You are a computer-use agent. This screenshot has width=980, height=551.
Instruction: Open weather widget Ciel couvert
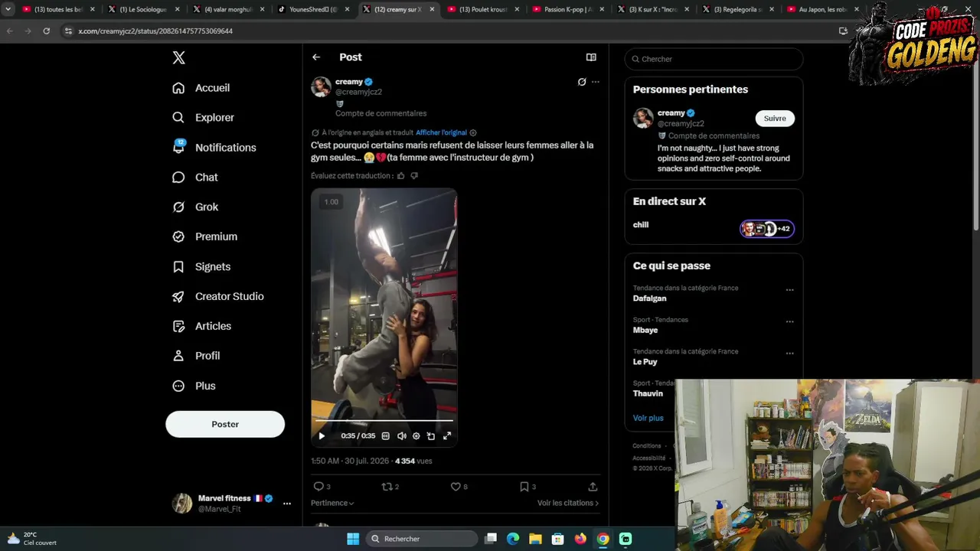pos(32,539)
